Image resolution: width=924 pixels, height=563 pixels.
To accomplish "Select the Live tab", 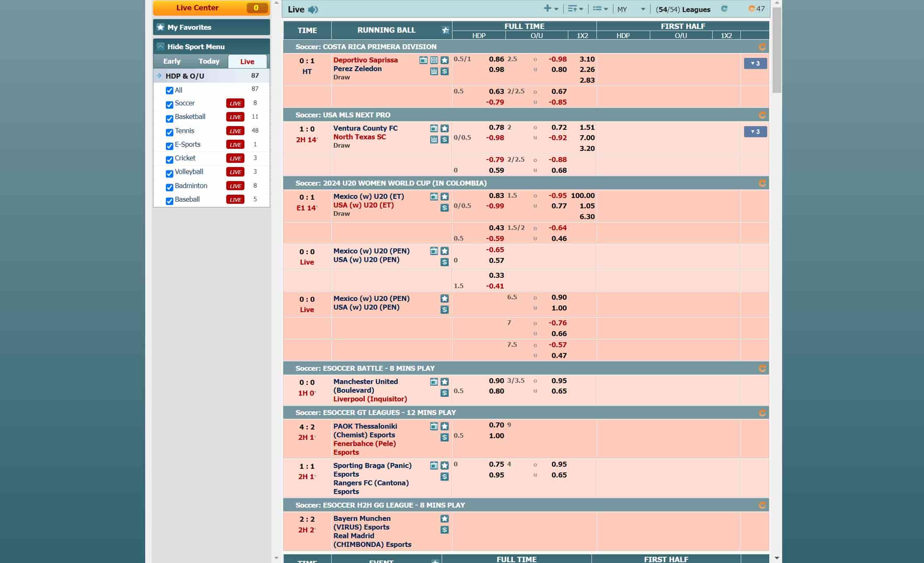I will click(247, 62).
